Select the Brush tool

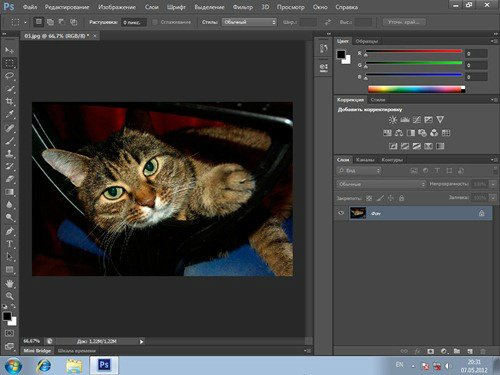tap(9, 141)
